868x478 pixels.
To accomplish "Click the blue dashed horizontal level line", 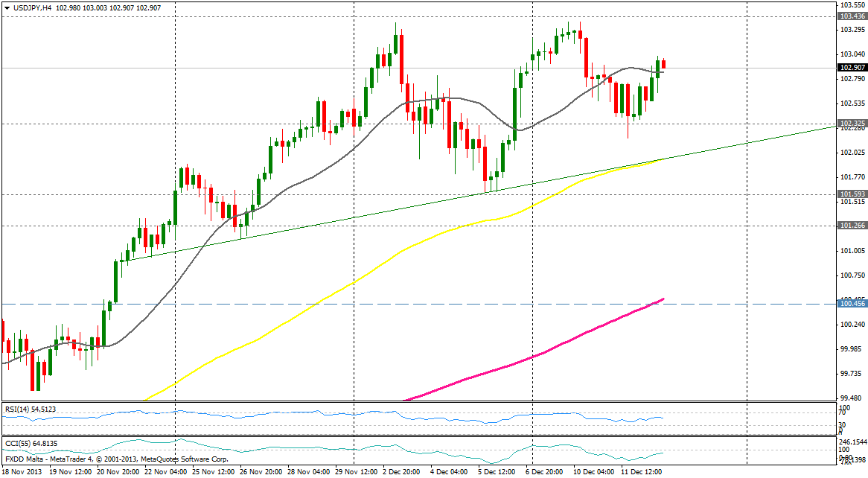I will (447, 304).
